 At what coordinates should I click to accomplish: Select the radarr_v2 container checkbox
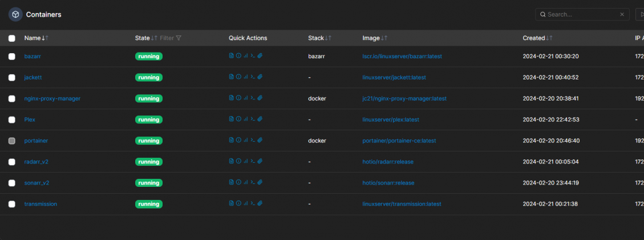(x=12, y=162)
